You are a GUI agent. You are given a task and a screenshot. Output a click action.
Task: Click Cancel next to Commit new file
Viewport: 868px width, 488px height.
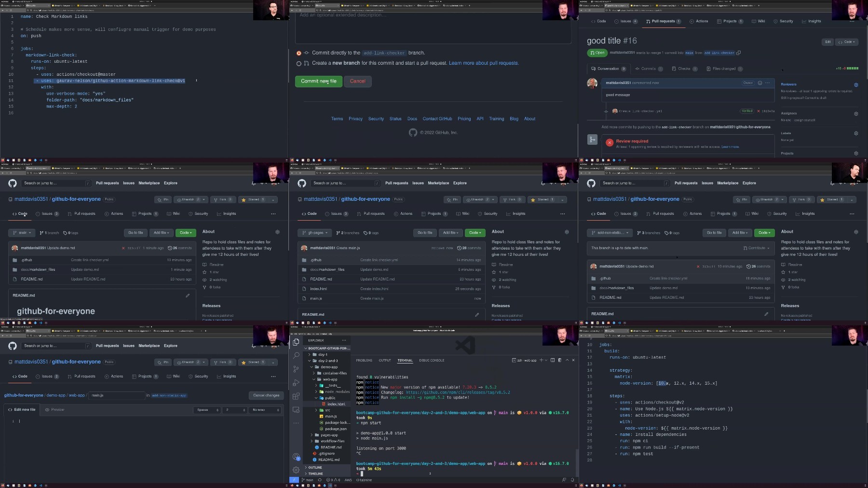pos(357,81)
